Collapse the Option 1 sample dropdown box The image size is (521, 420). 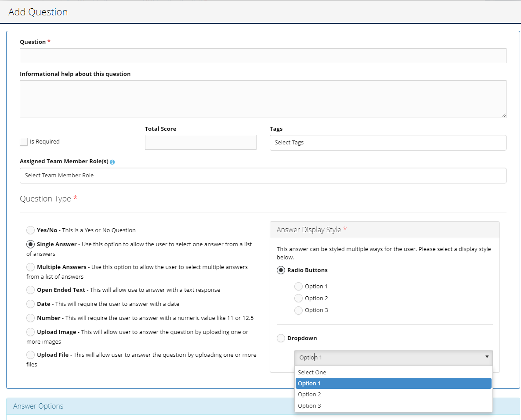click(x=394, y=358)
